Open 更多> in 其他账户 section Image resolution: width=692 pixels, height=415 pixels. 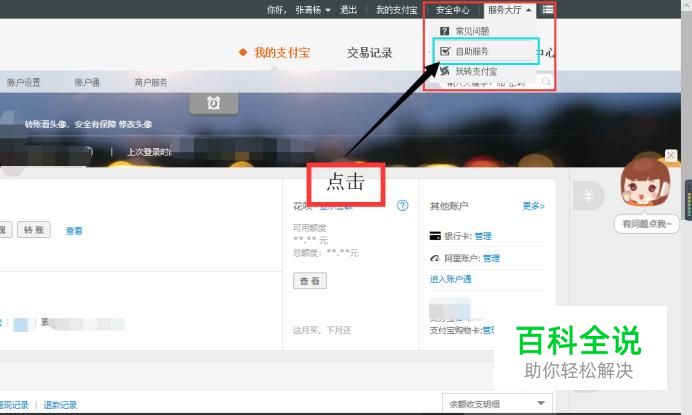click(533, 206)
